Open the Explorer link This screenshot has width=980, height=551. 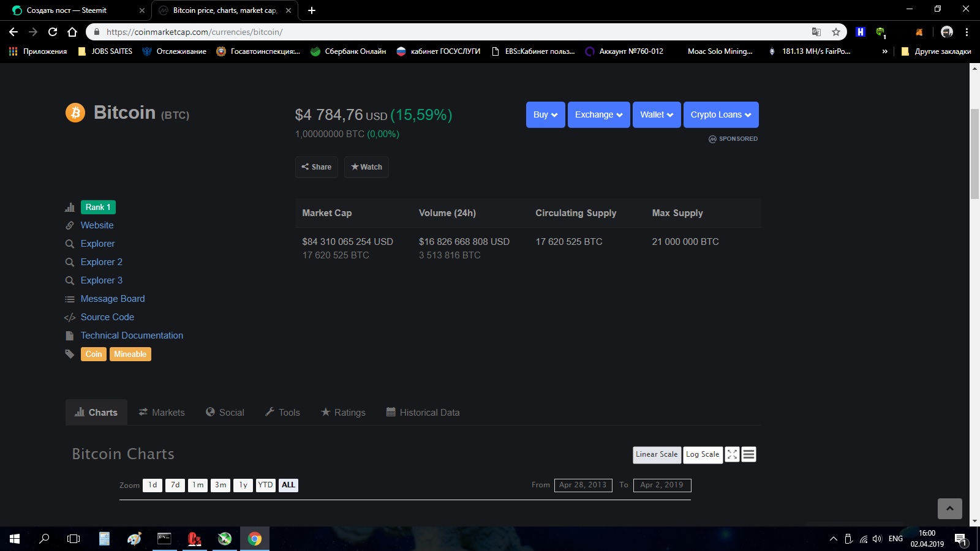(97, 244)
